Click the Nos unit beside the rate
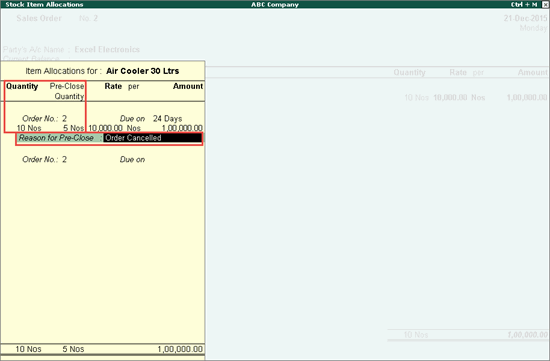 click(134, 128)
